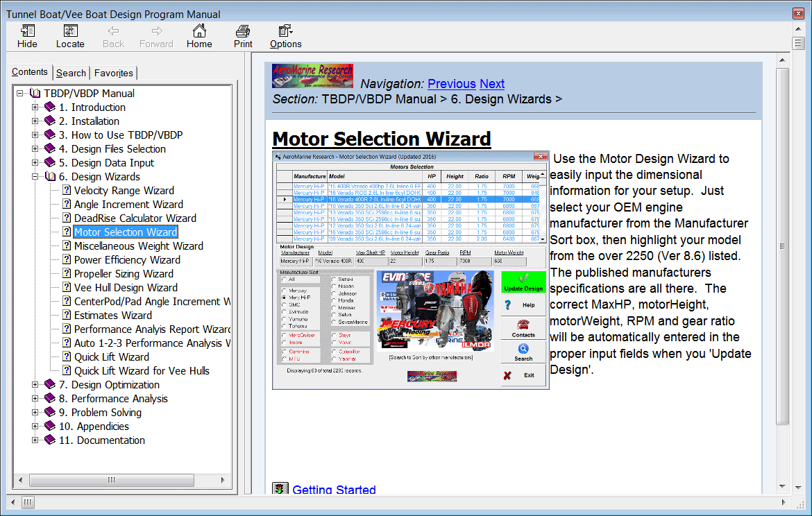The image size is (812, 516).
Task: Open the Options toolbar menu
Action: [285, 31]
